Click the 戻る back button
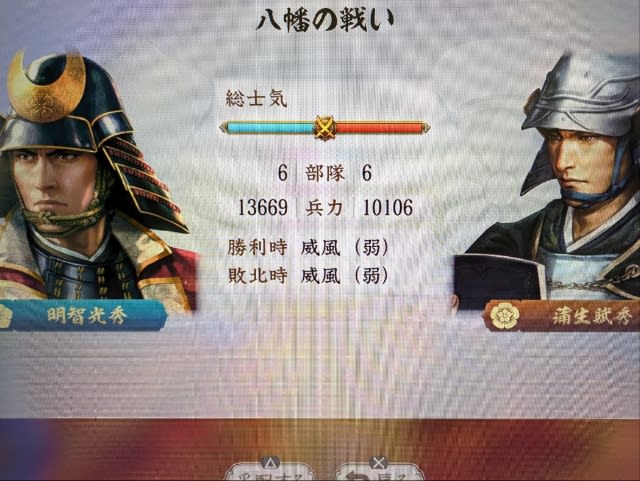This screenshot has height=481, width=640. tap(378, 471)
